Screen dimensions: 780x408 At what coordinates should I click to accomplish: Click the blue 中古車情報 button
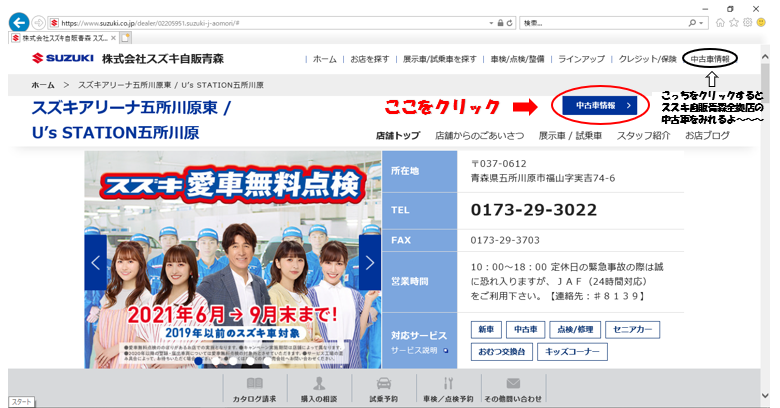[599, 105]
